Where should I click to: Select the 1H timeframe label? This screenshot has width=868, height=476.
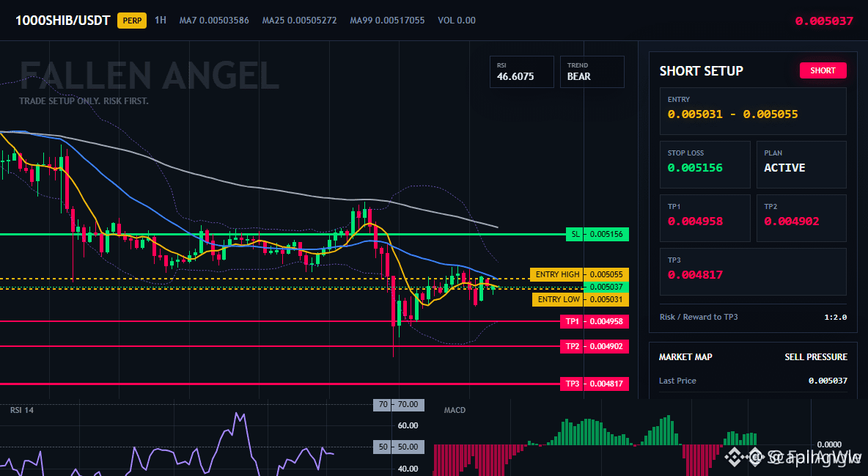(x=160, y=20)
